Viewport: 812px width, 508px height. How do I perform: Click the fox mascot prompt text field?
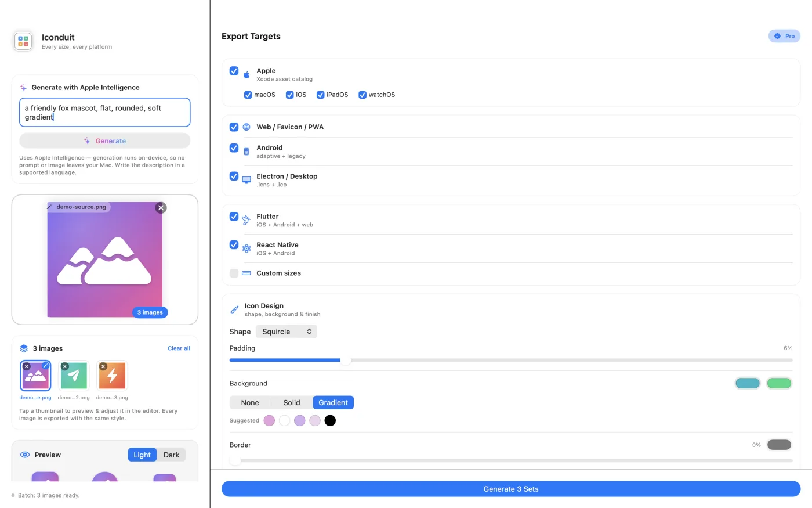coord(105,112)
